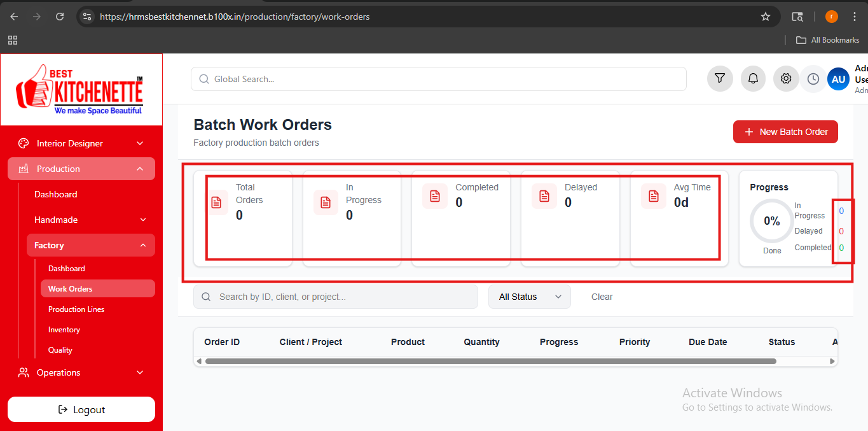Viewport: 868px width, 431px height.
Task: Click the Avg Time document icon
Action: coord(654,196)
